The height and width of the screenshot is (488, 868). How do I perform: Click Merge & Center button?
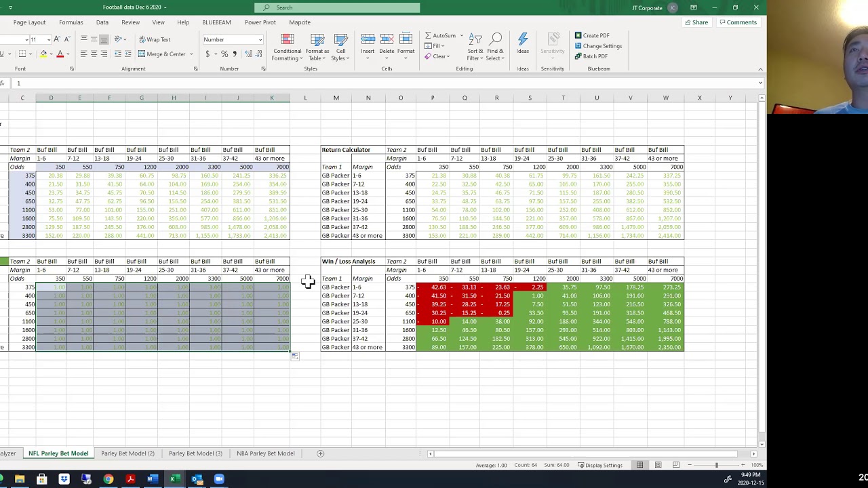point(161,54)
